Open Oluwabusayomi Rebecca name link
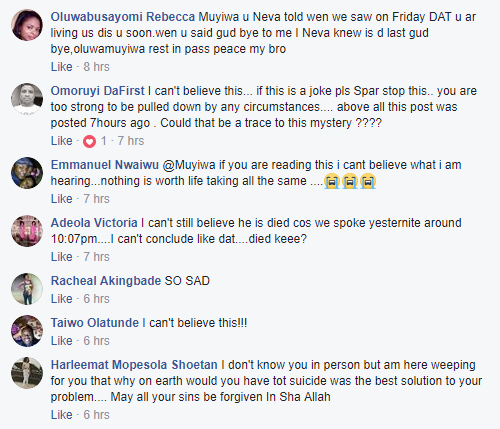500x429 pixels. [123, 17]
